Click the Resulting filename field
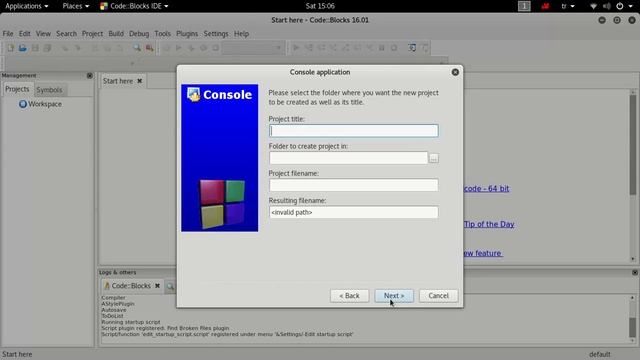This screenshot has height=360, width=640. coord(353,212)
